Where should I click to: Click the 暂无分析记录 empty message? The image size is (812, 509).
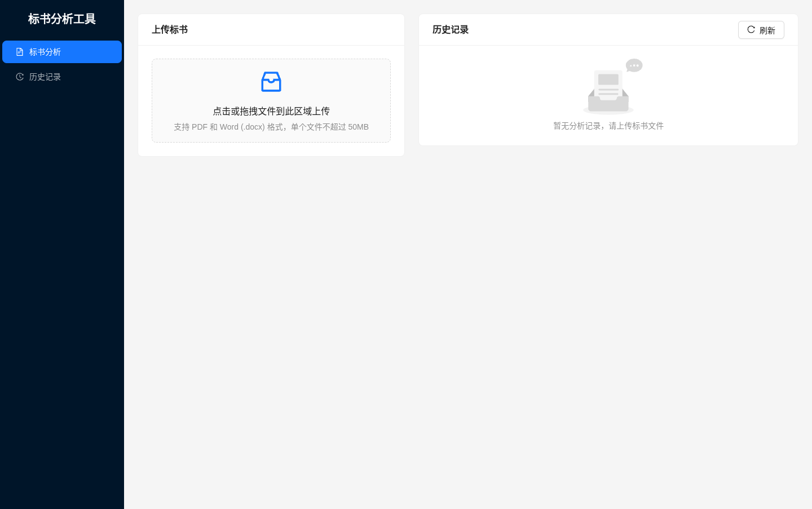click(x=608, y=126)
